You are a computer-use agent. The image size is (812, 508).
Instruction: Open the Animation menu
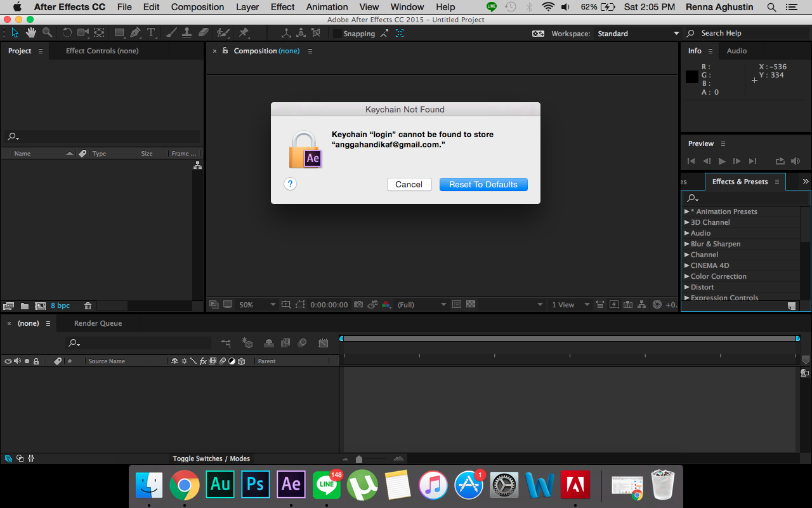[327, 7]
